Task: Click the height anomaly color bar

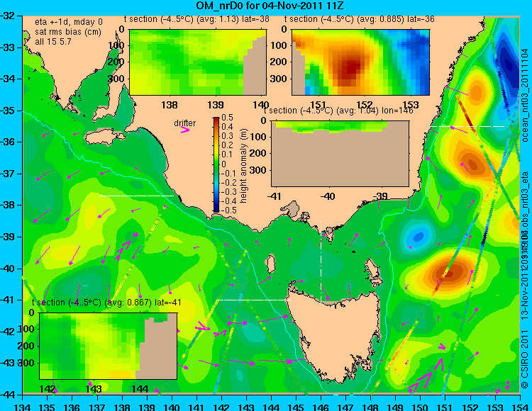Action: tap(216, 164)
